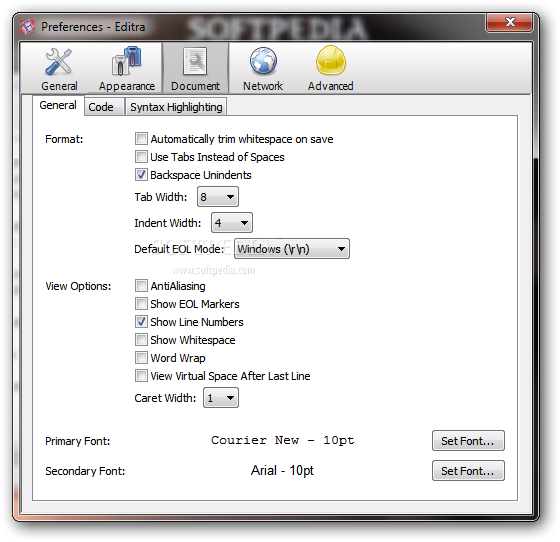Screen dimensions: 560x542
Task: Click the Arial - 10pt font preview
Action: pos(282,471)
